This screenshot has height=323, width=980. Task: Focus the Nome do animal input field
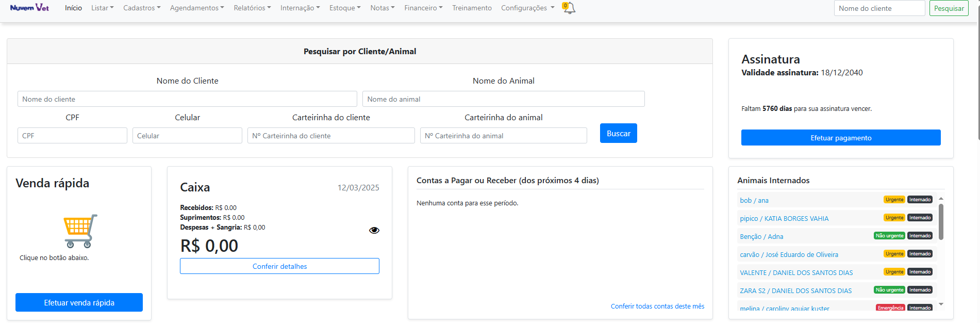tap(503, 99)
